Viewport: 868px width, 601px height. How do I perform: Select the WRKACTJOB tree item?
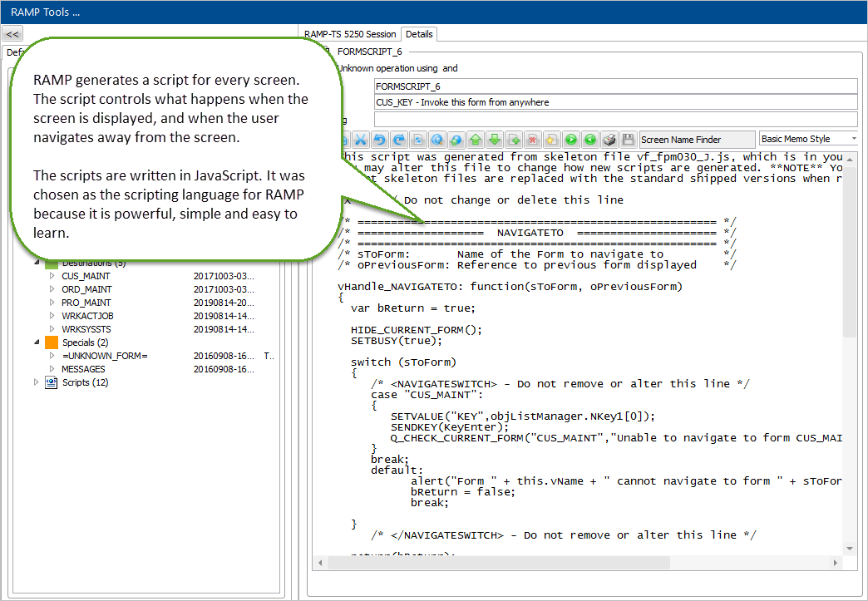[x=86, y=316]
